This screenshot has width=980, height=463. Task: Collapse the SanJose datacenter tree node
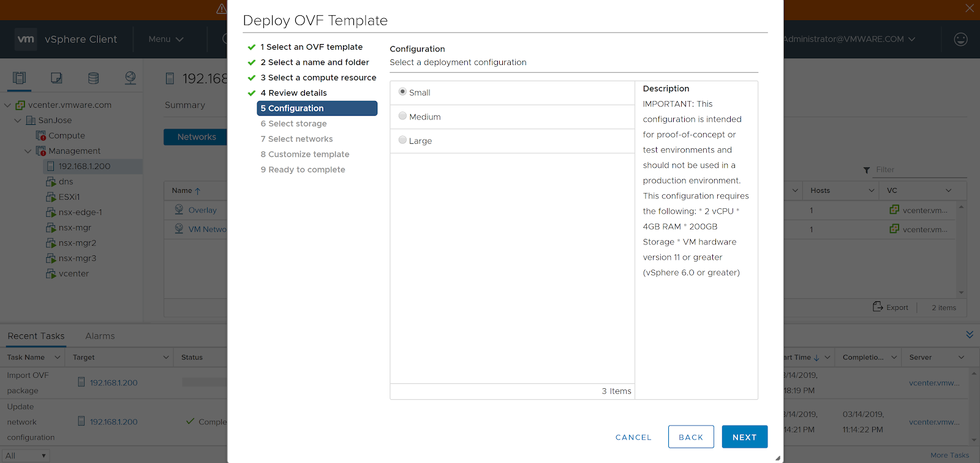pyautogui.click(x=18, y=121)
